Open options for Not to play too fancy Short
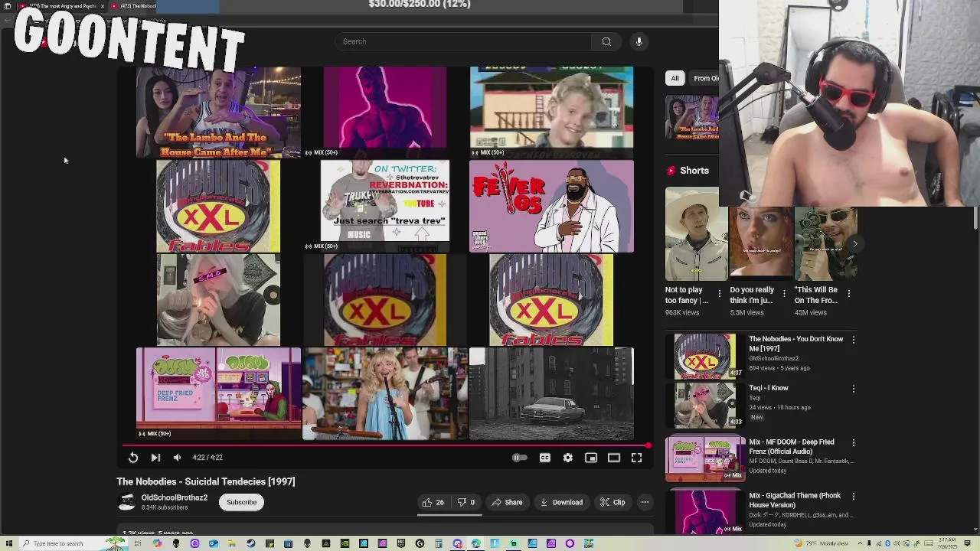 click(x=719, y=294)
